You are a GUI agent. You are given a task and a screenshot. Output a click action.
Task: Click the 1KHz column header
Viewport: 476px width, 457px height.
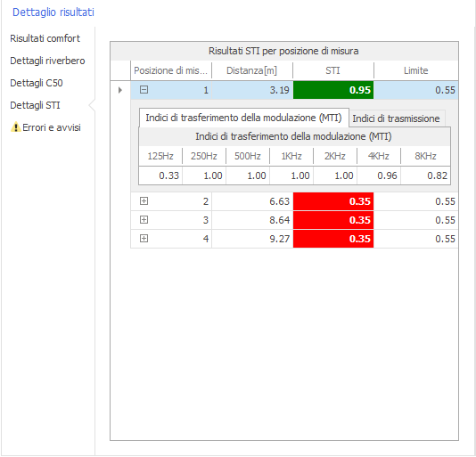point(291,156)
